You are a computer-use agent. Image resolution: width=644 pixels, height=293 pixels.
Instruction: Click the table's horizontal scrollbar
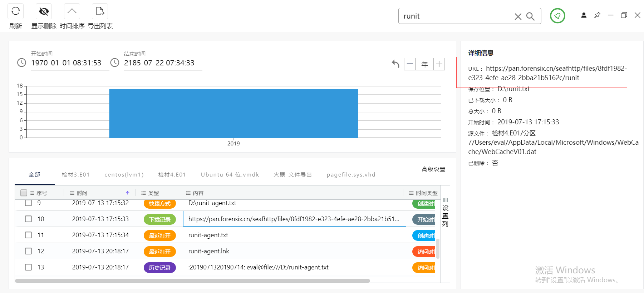[192, 281]
